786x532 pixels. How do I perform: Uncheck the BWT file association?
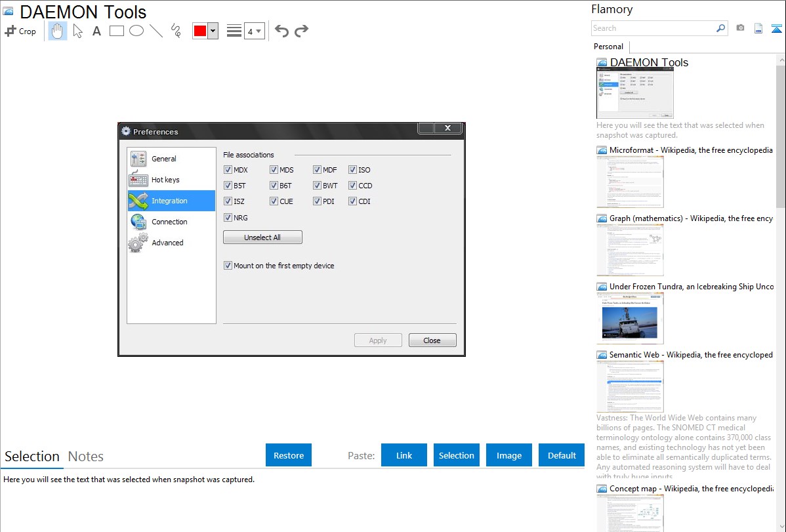[x=318, y=186]
